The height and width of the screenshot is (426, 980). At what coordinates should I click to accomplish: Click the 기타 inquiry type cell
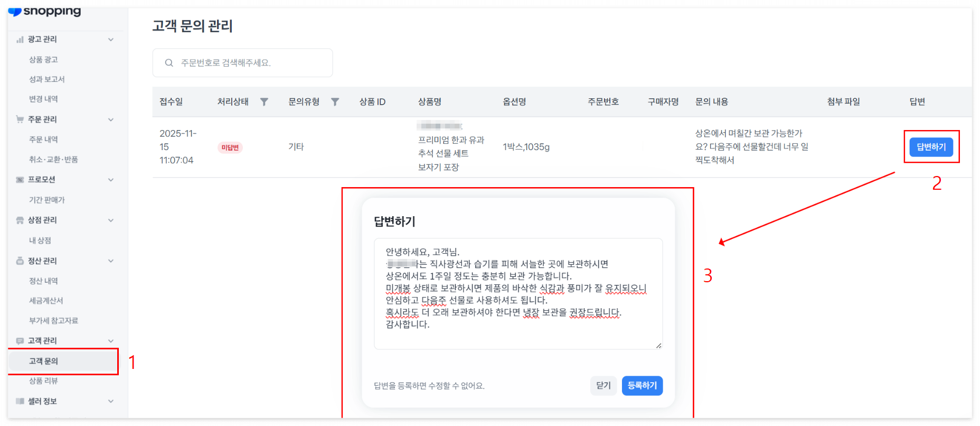[296, 147]
